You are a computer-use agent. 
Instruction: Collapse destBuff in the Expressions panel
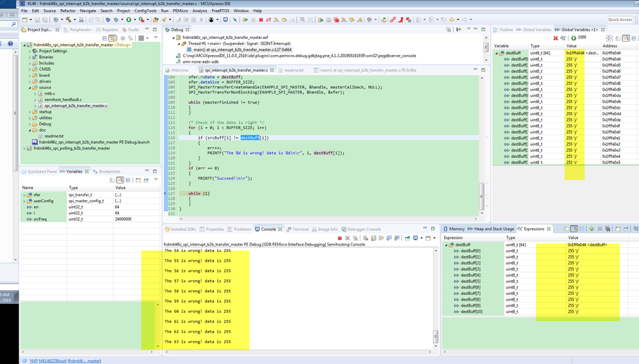click(x=447, y=245)
